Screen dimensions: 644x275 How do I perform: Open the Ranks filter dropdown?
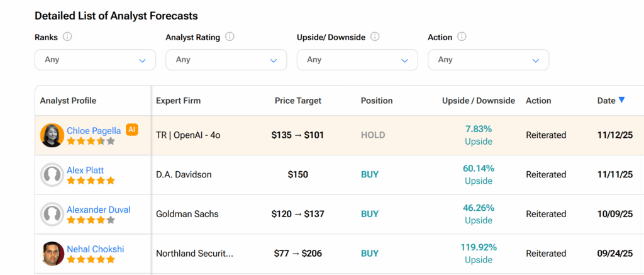[x=95, y=60]
